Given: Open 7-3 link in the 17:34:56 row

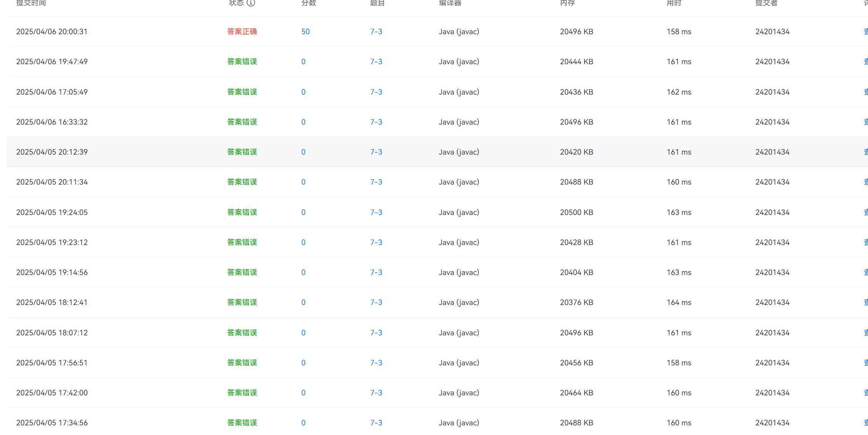Looking at the screenshot, I should tap(376, 423).
